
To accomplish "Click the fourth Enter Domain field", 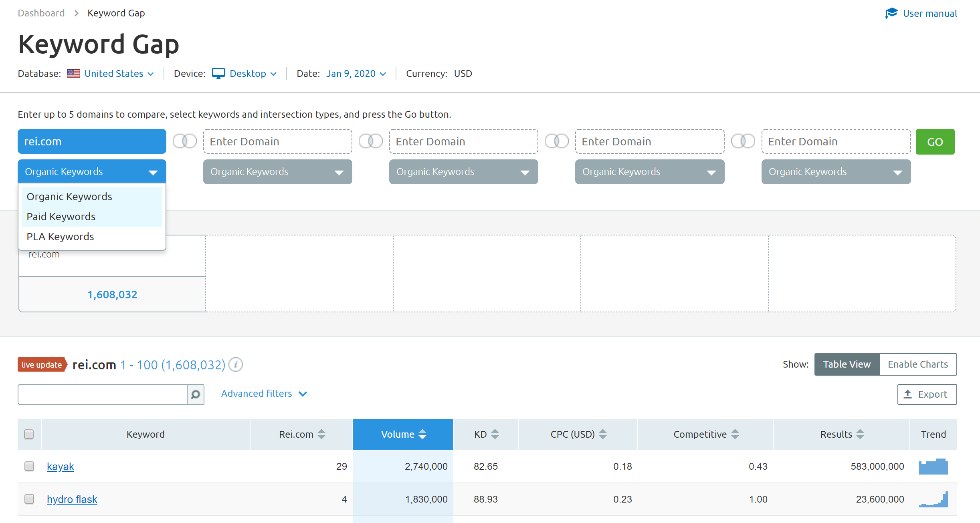I will pos(649,141).
